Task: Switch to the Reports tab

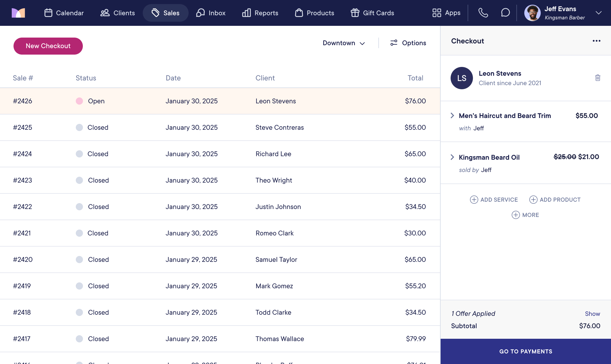Action: (x=260, y=13)
